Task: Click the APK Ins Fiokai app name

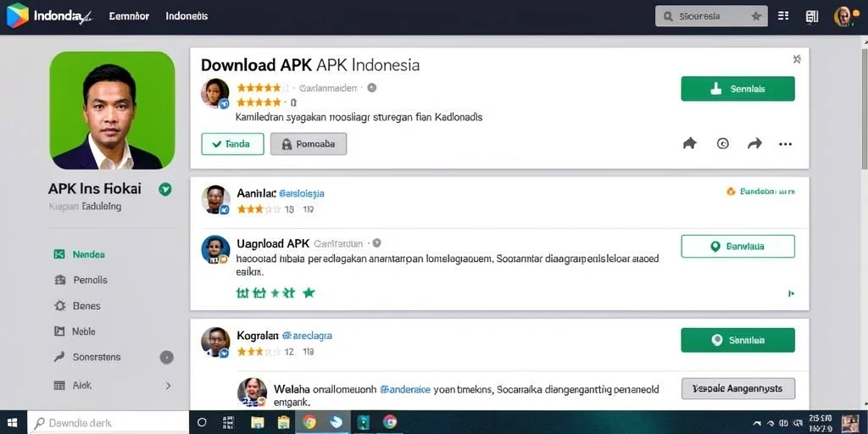Action: tap(95, 189)
